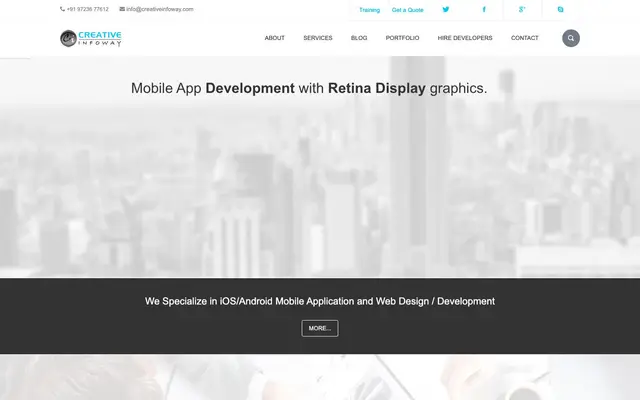Click the envelope icon beside the email
Image resolution: width=640 pixels, height=400 pixels.
(122, 9)
